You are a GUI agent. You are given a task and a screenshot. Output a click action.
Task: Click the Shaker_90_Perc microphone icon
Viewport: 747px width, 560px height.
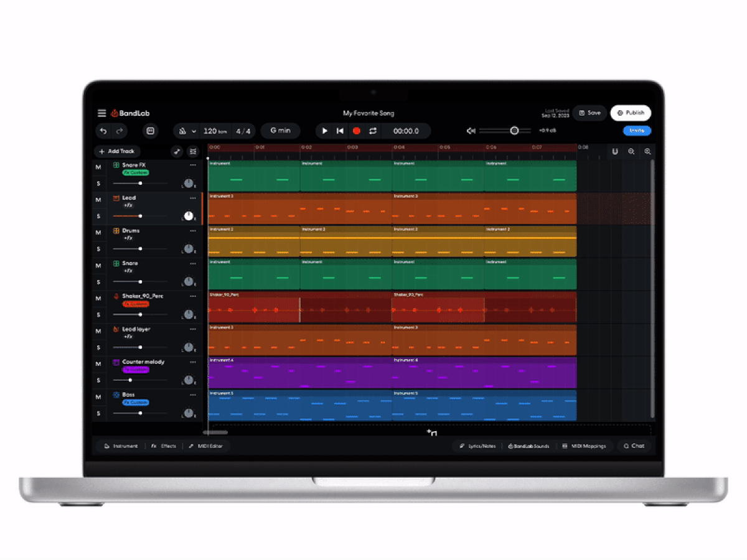pos(115,296)
